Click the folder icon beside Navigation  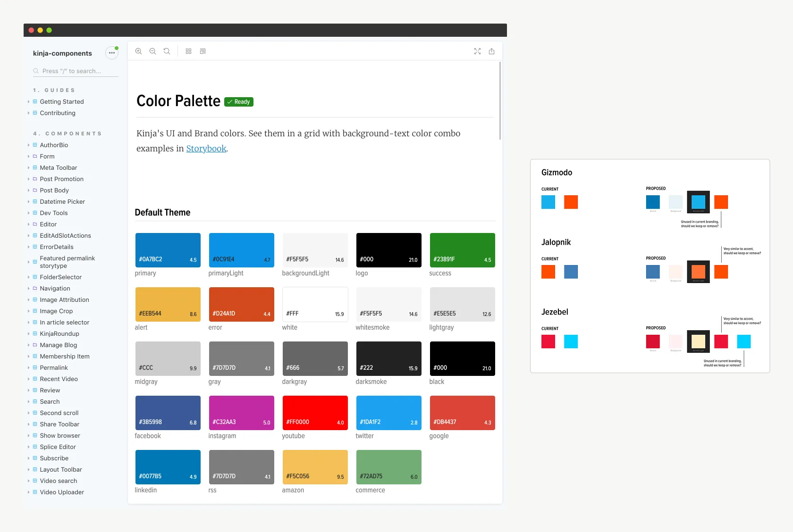[35, 288]
